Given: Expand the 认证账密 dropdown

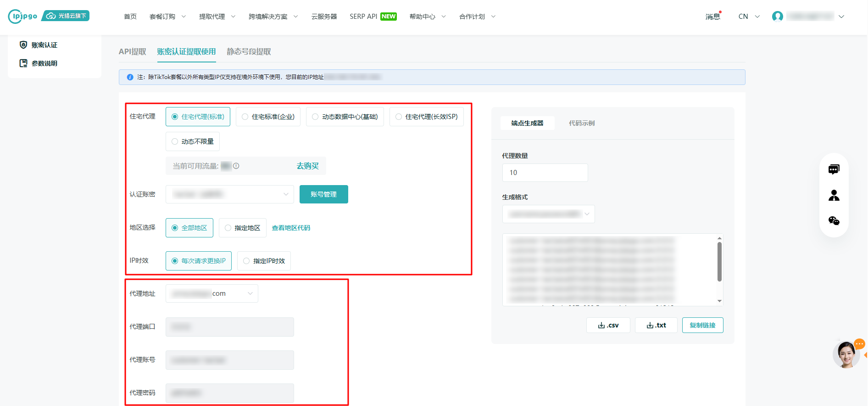Looking at the screenshot, I should coord(229,194).
